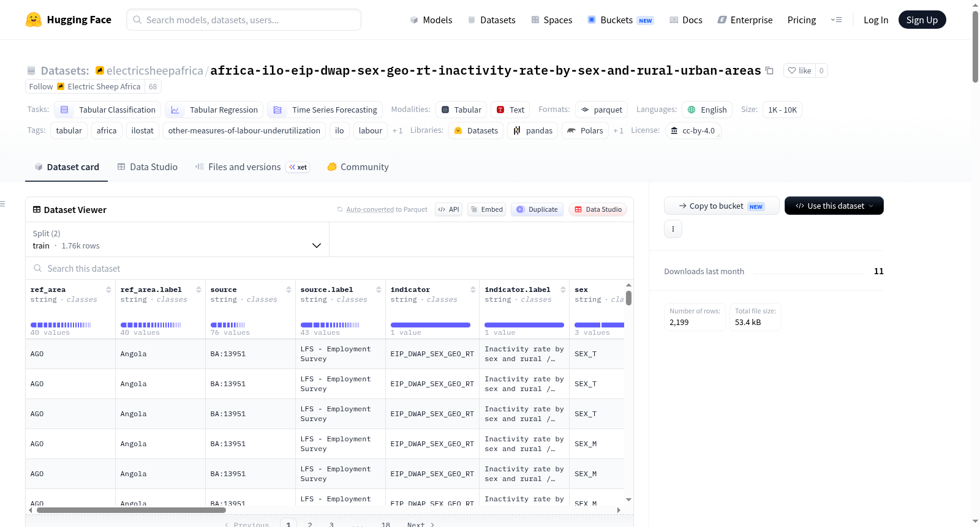
Task: Open Docs in the top navigation
Action: 685,20
